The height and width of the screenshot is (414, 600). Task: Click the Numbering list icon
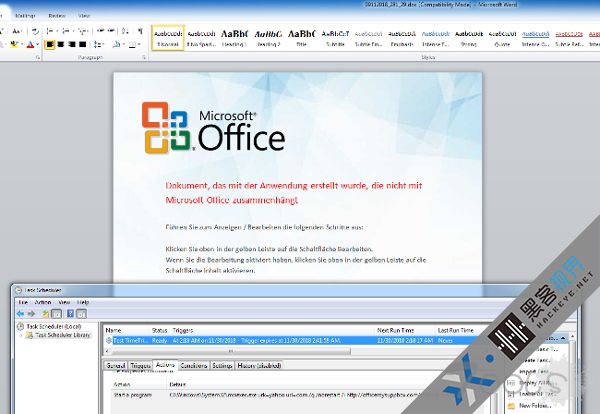click(x=64, y=32)
